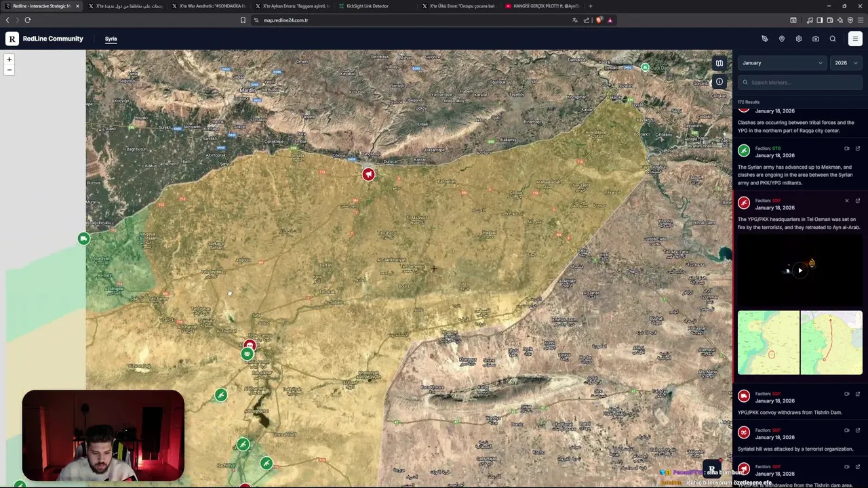Open the map legend book icon
This screenshot has width=868, height=488.
[719, 64]
